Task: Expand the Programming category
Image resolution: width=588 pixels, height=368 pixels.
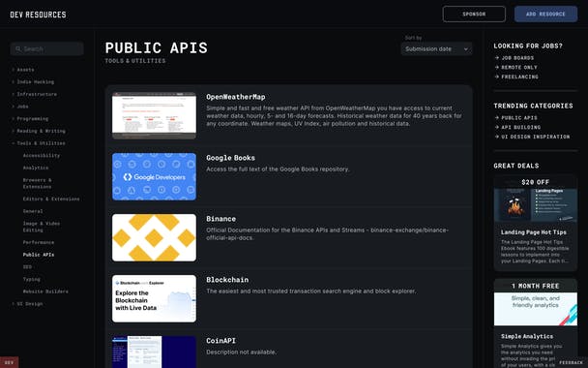Action: tap(30, 119)
